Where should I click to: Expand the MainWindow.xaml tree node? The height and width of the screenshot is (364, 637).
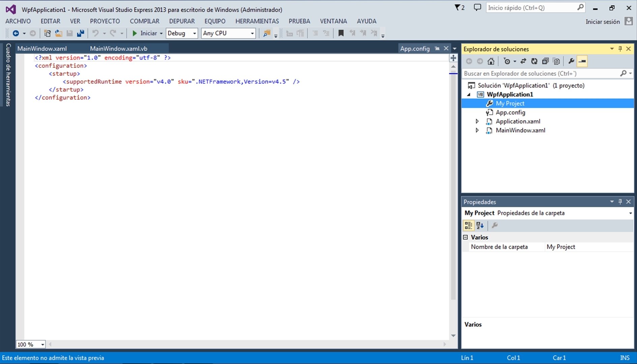pyautogui.click(x=477, y=130)
